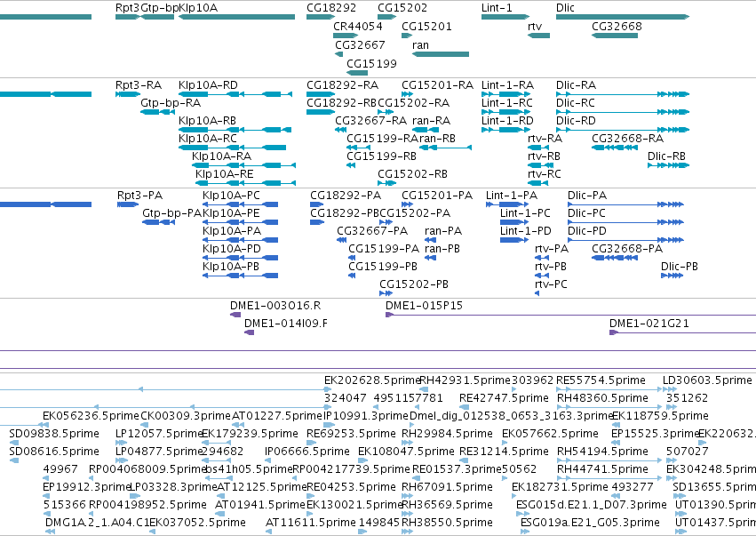
Task: Click EST RH54194.5prime
Action: [602, 451]
